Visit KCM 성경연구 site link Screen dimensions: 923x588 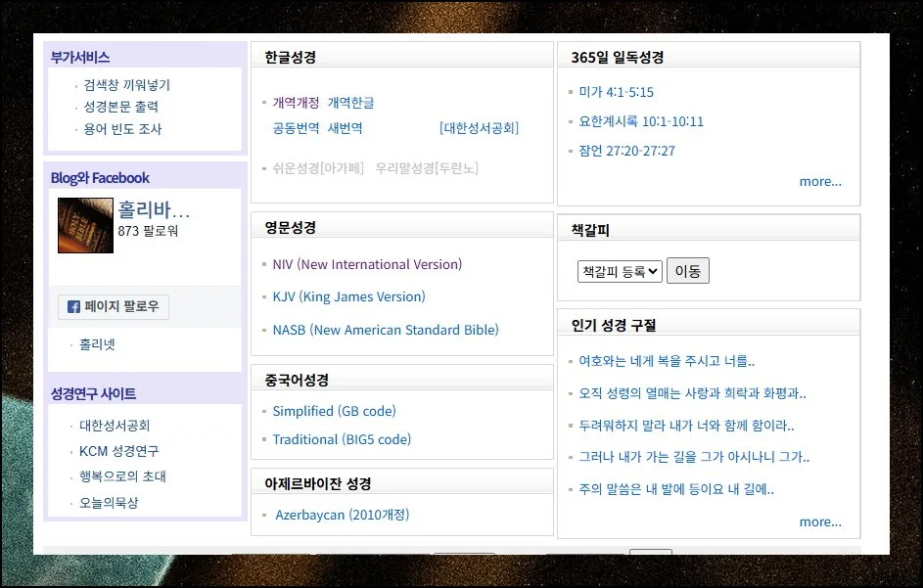[118, 451]
